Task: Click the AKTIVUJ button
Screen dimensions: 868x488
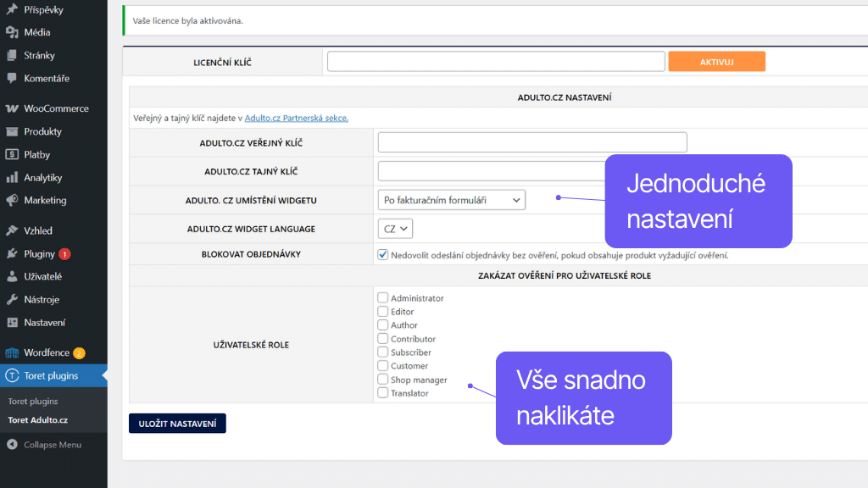Action: click(716, 61)
